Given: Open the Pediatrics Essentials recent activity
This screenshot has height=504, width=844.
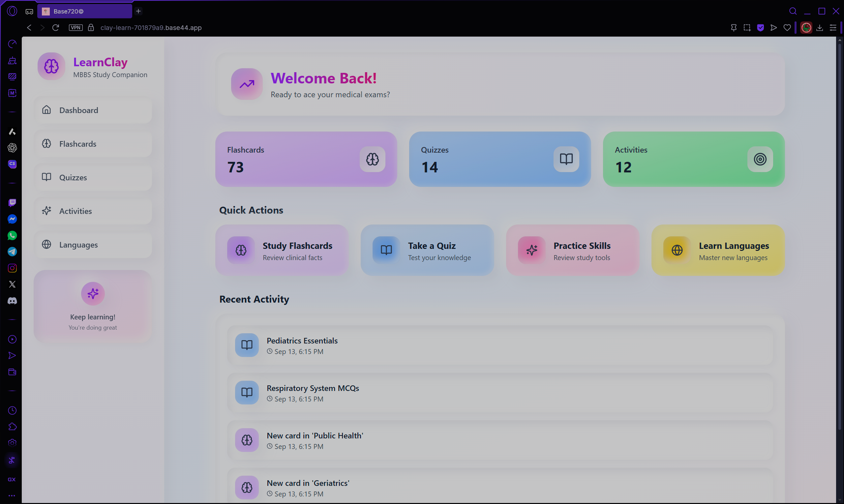Looking at the screenshot, I should tap(500, 345).
